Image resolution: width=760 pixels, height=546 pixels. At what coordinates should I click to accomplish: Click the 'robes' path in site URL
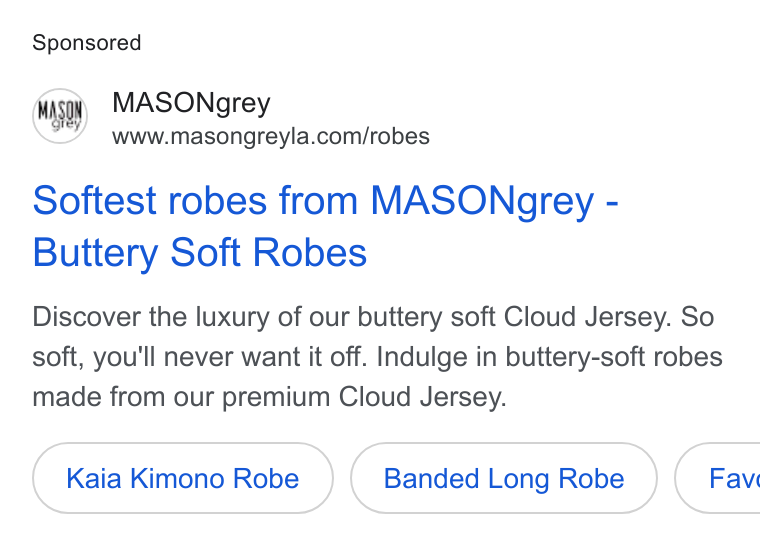399,136
